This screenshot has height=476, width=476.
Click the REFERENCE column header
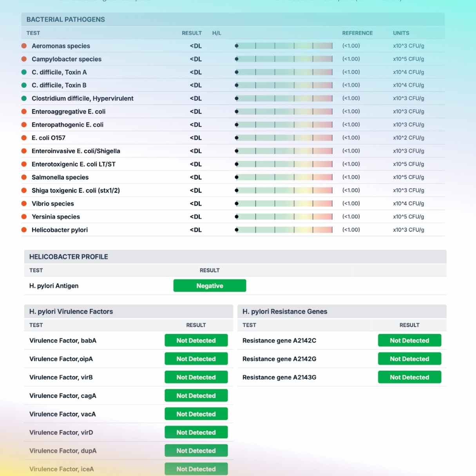click(357, 33)
